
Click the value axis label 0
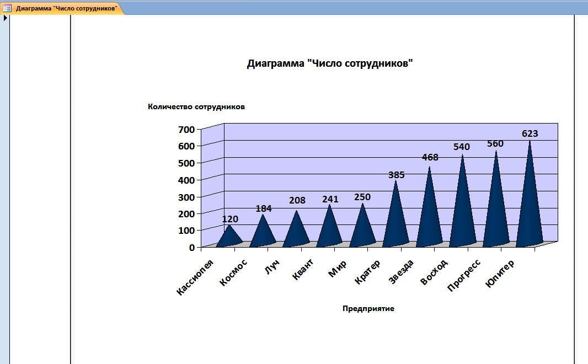point(192,248)
